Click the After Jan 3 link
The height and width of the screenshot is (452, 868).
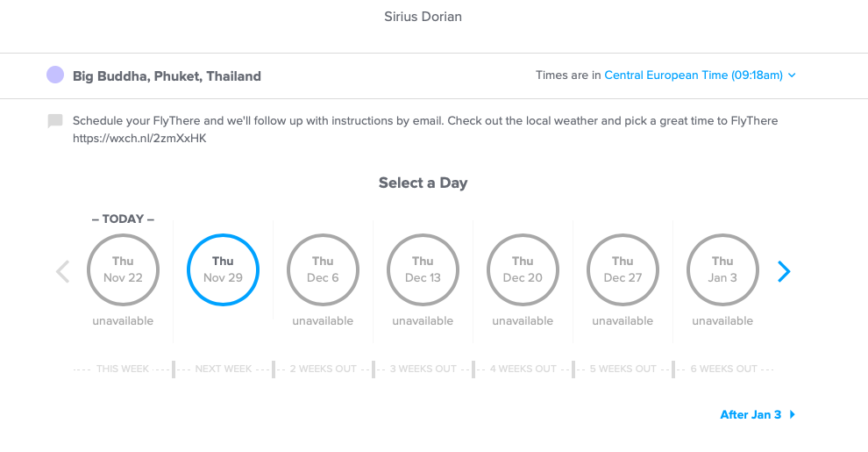click(x=751, y=414)
